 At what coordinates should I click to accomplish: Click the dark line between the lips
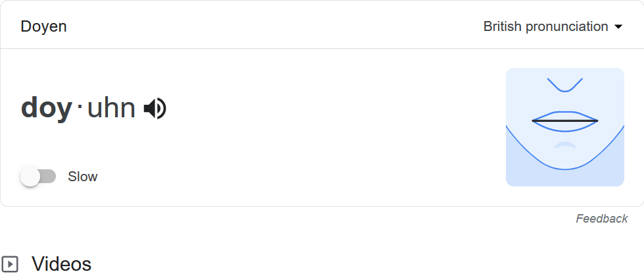[564, 121]
